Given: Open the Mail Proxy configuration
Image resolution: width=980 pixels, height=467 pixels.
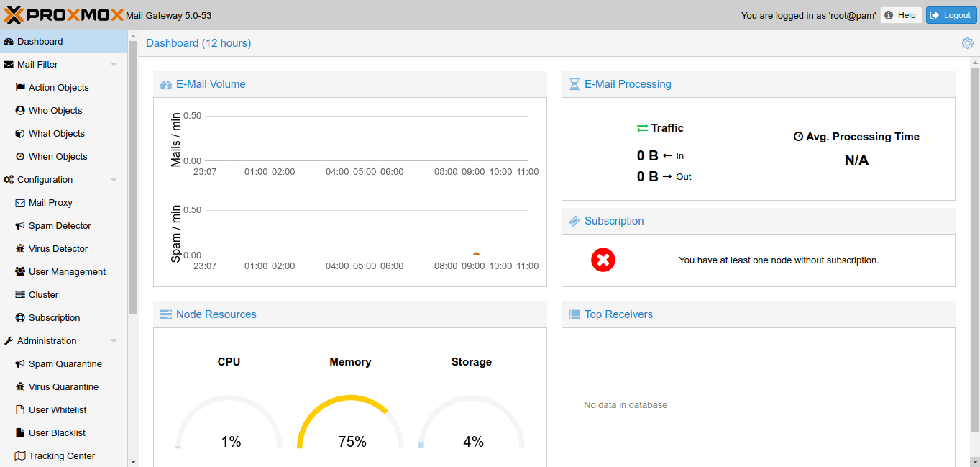Looking at the screenshot, I should point(64,203).
